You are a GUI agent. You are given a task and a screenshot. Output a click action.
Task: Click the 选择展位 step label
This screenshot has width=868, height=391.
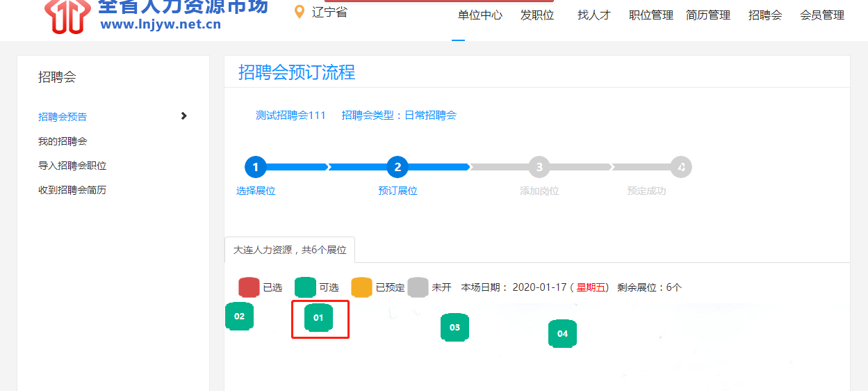click(256, 191)
